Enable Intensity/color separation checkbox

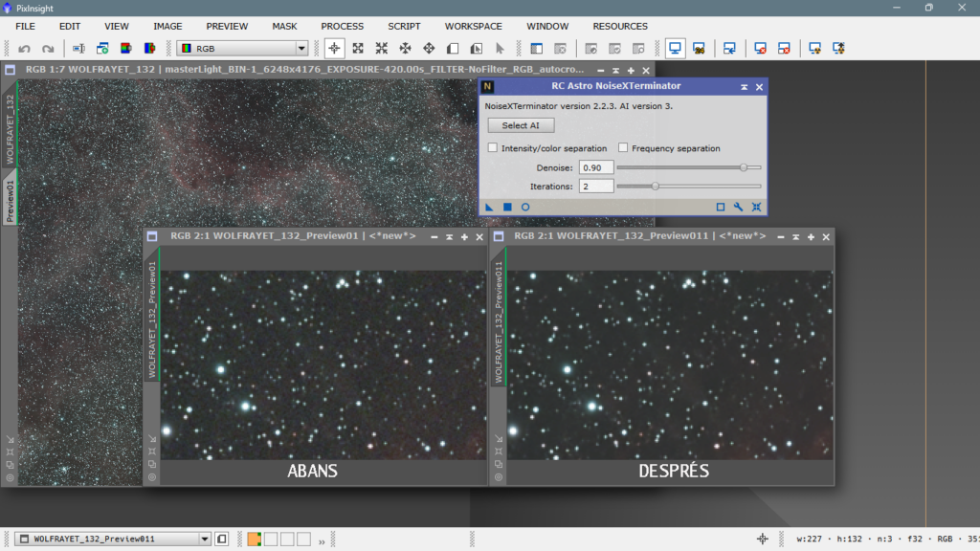tap(493, 148)
